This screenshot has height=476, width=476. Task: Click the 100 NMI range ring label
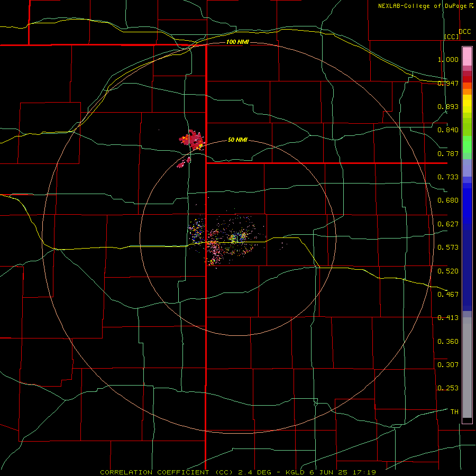click(x=237, y=42)
